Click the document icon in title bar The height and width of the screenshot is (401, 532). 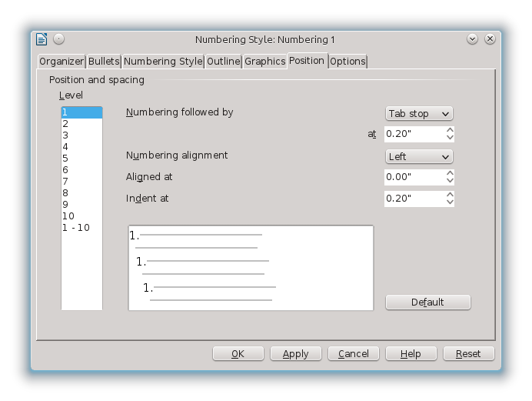click(x=42, y=39)
